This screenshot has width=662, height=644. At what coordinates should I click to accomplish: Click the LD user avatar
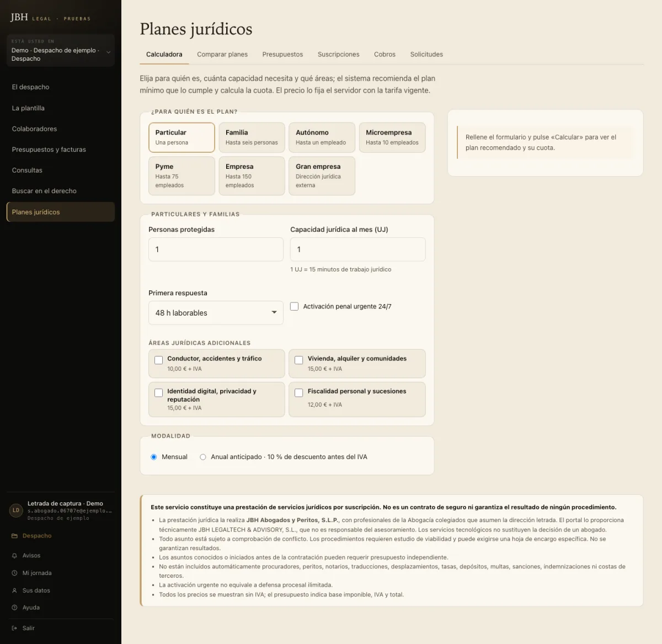coord(16,510)
